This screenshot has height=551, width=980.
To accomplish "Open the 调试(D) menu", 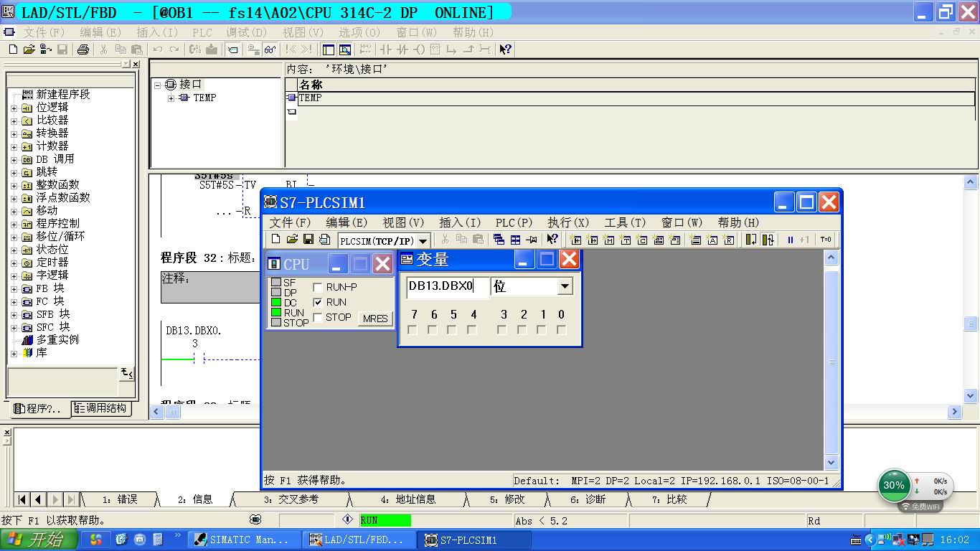I will [247, 32].
